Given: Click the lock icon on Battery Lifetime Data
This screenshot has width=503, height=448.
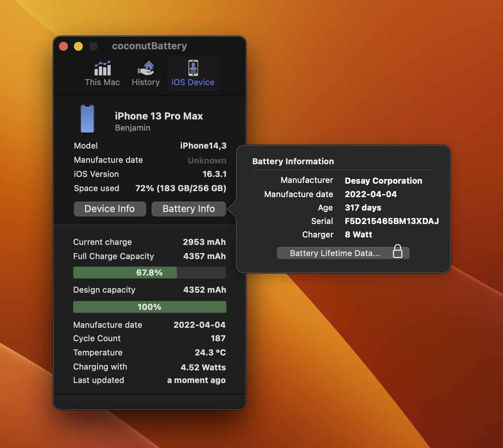Looking at the screenshot, I should coord(397,252).
